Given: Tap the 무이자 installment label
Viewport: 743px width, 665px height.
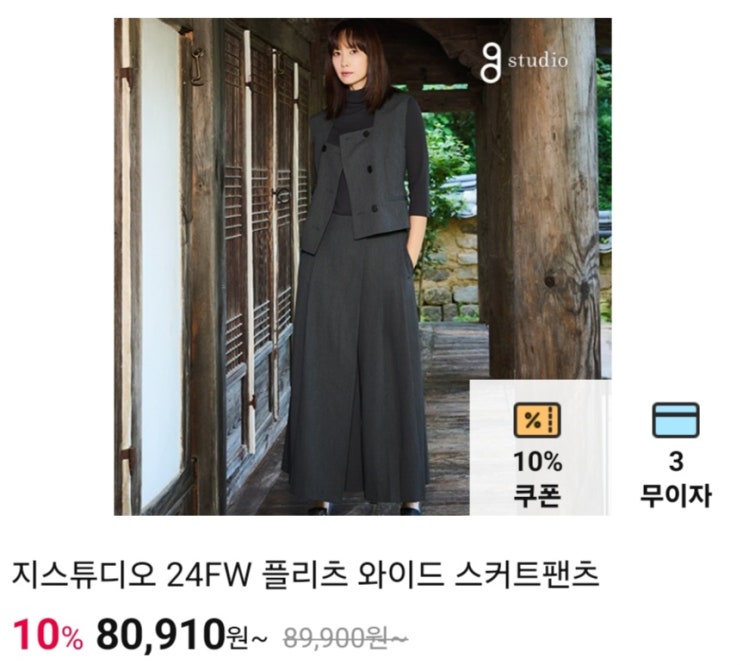Looking at the screenshot, I should click(676, 495).
